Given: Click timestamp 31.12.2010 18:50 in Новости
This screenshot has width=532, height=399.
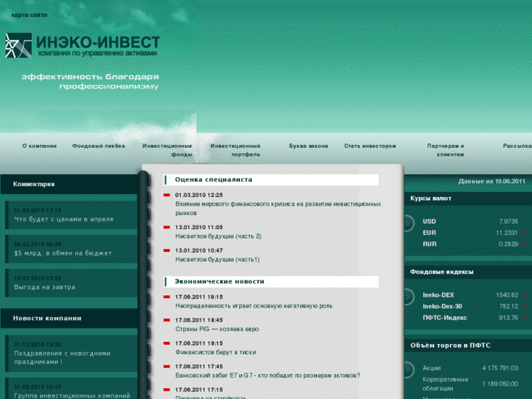Looking at the screenshot, I should tap(37, 344).
